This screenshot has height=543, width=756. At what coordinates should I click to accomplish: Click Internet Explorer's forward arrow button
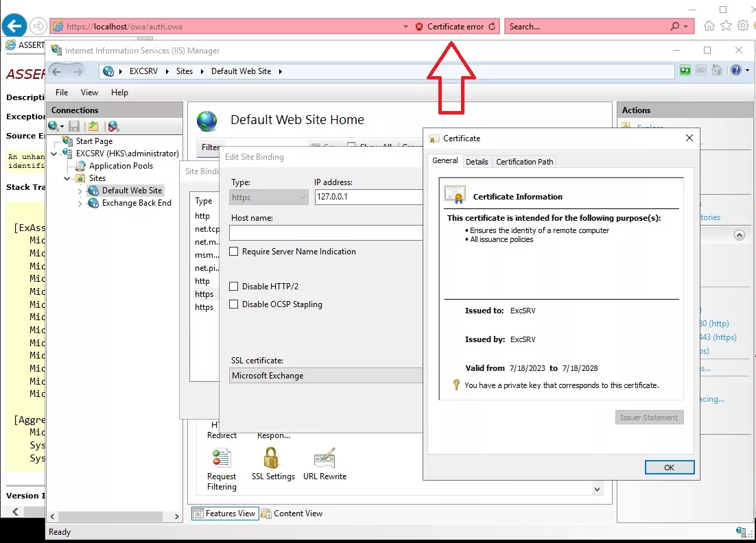pyautogui.click(x=38, y=26)
